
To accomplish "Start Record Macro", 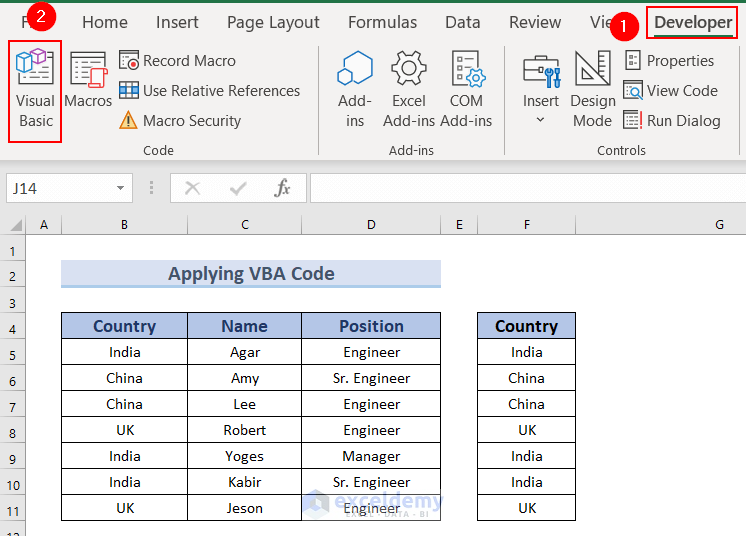I will 178,61.
